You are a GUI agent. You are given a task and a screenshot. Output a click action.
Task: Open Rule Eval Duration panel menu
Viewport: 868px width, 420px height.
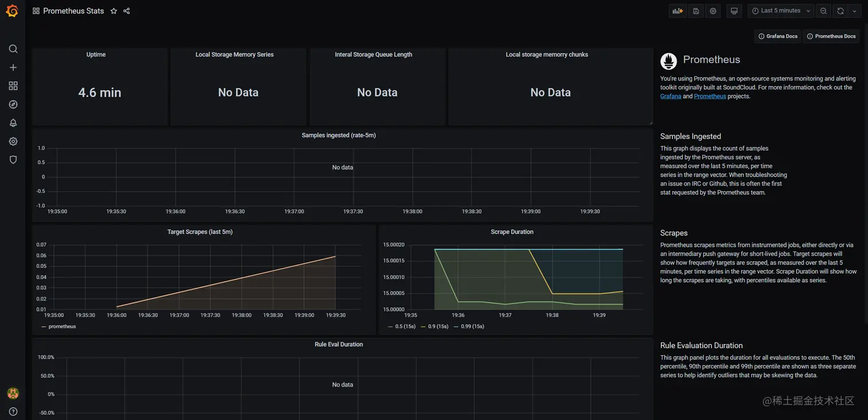tap(339, 344)
